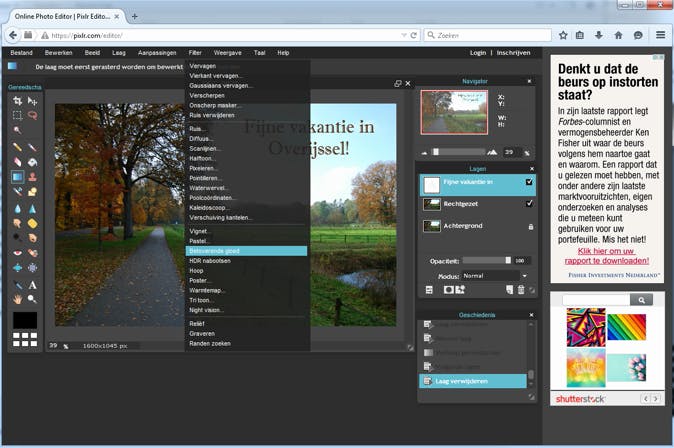Toggle visibility of Rechtgezet layer
The image size is (674, 448).
(x=529, y=203)
